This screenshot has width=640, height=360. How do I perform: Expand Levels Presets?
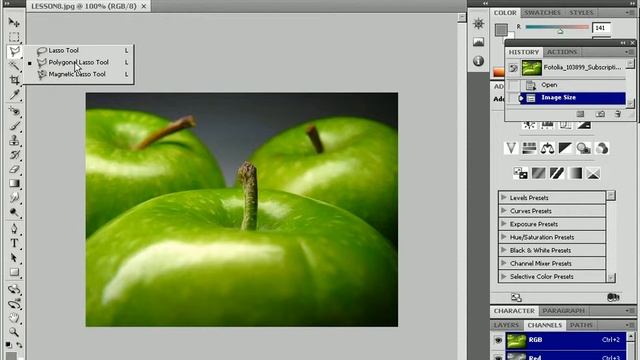(504, 198)
